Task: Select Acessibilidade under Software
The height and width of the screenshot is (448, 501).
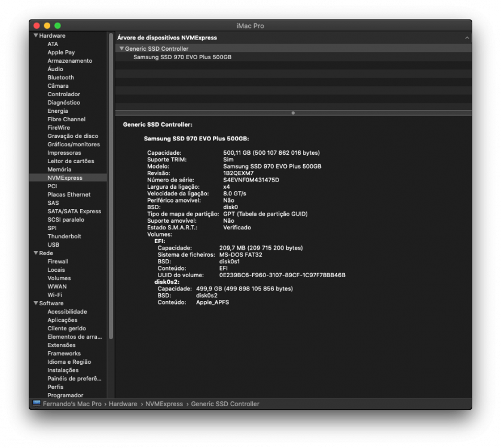Action: coord(67,312)
